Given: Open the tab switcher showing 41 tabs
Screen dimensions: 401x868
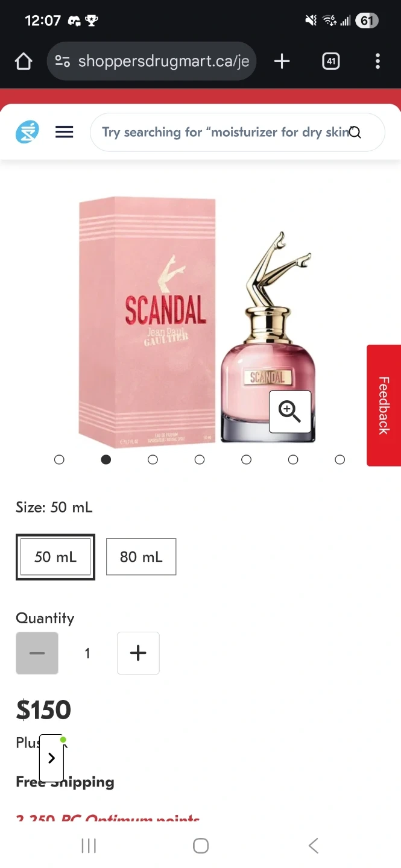Looking at the screenshot, I should 331,61.
